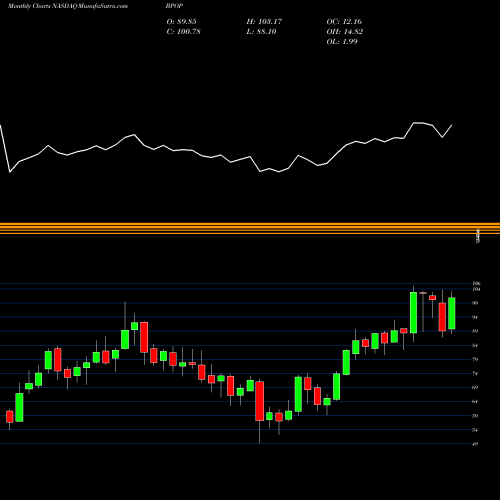Click the 49 price axis label
500x500 pixels.
click(x=475, y=444)
